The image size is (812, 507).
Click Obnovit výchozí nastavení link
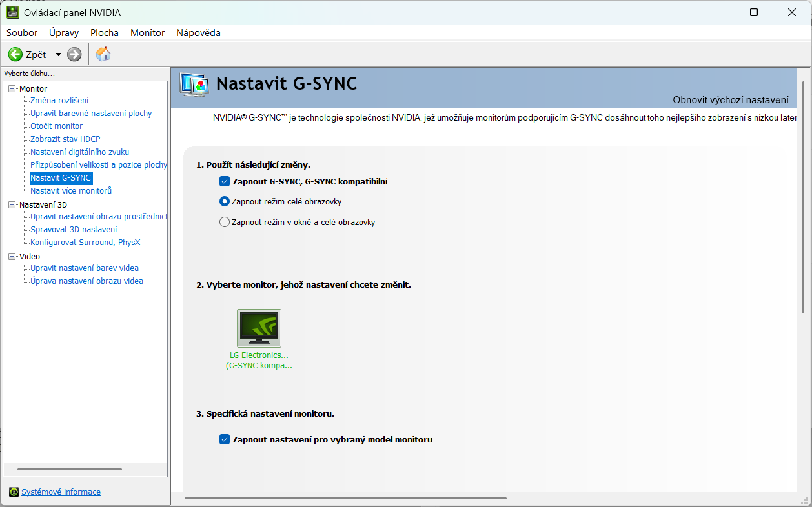731,99
